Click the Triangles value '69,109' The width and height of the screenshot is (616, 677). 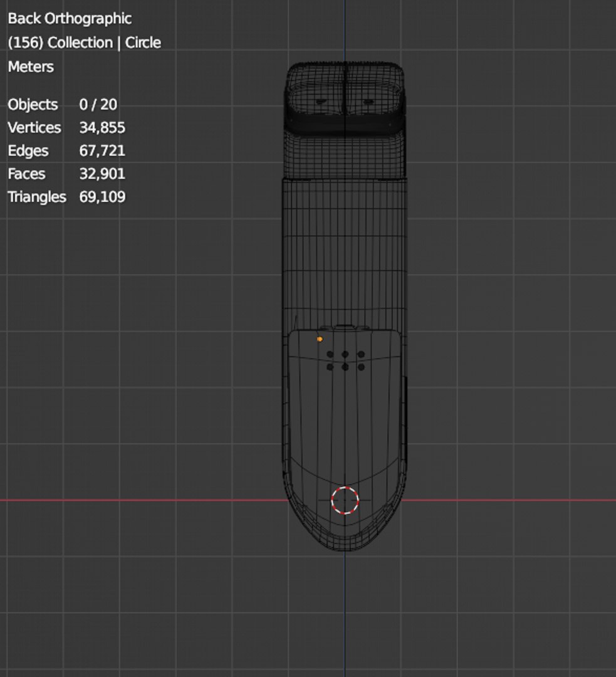102,197
